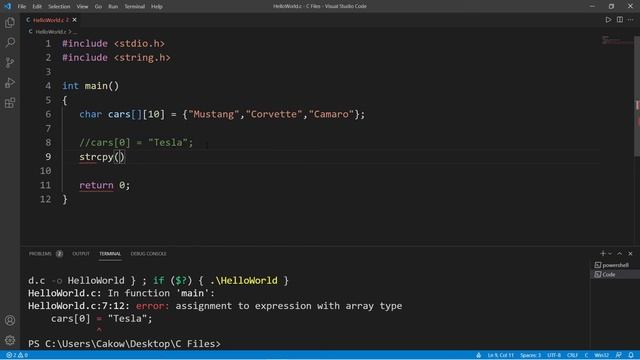Close the bottom panel
This screenshot has height=360, width=640.
coord(630,253)
